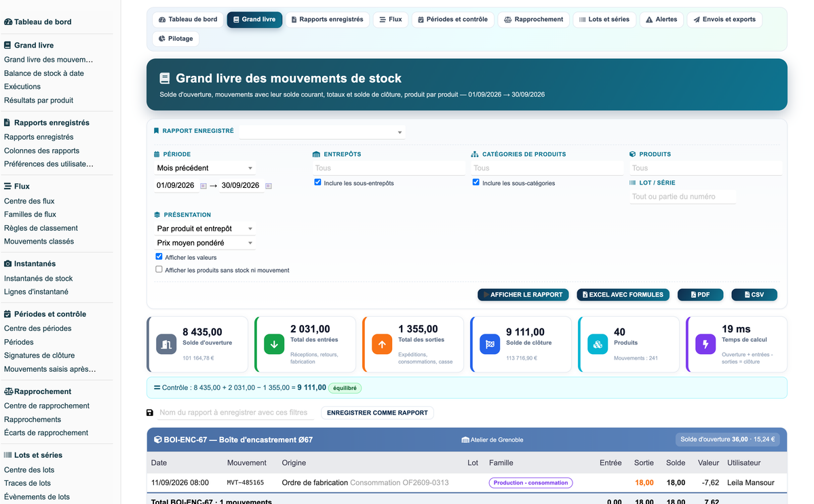Viewport: 814px width, 504px height.
Task: Click the orange total exits arrow icon
Action: click(382, 344)
